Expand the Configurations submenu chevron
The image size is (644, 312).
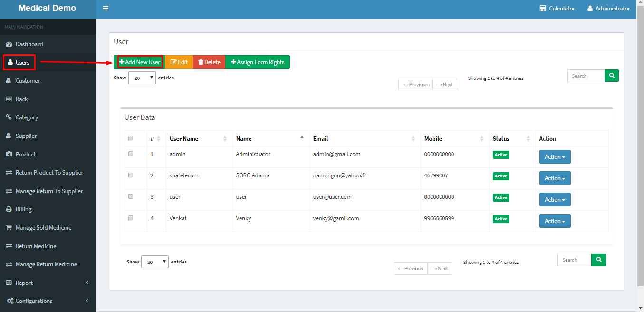pyautogui.click(x=87, y=301)
